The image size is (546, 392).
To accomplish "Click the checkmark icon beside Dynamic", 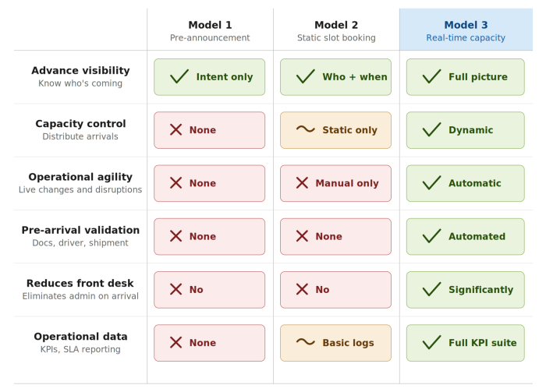I will pyautogui.click(x=431, y=130).
